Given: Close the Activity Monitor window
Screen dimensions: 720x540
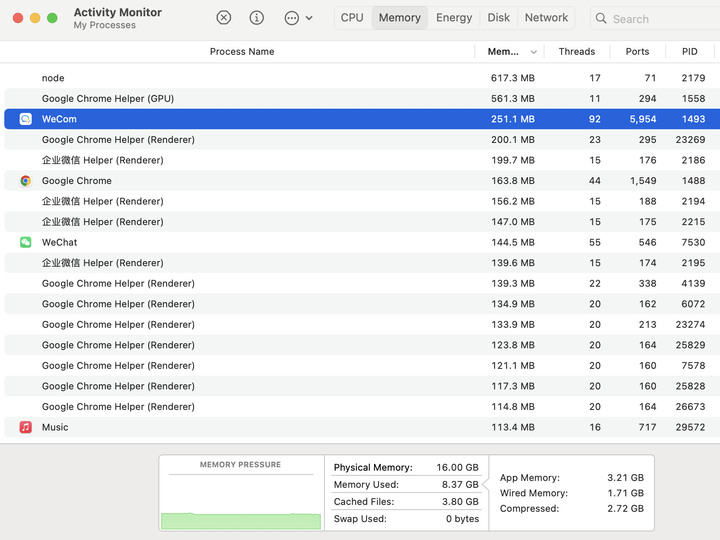Looking at the screenshot, I should coord(18,18).
